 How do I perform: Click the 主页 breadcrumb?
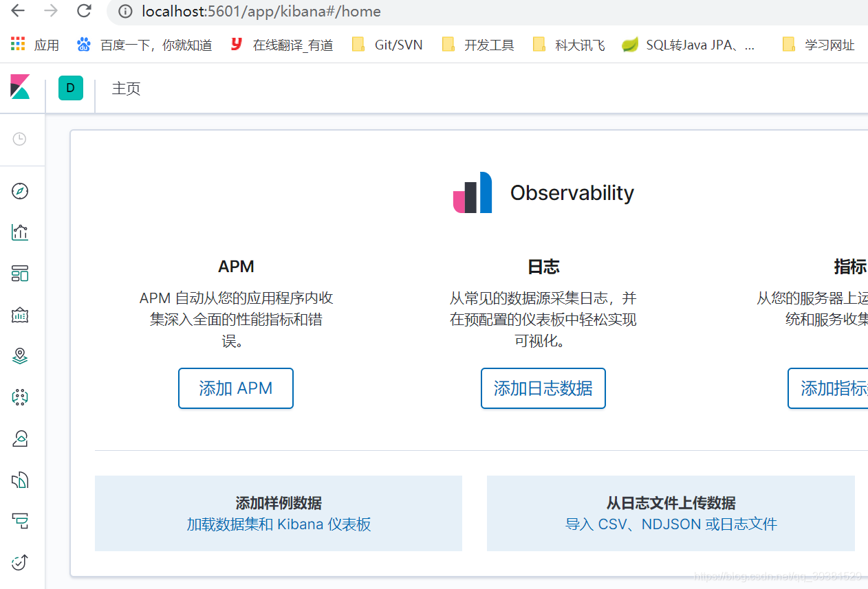tap(127, 89)
